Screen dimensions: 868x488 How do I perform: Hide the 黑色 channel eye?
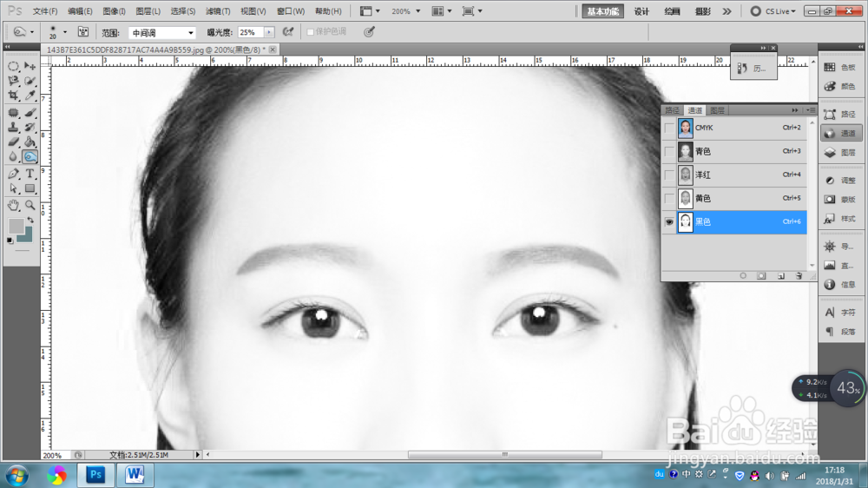[669, 222]
